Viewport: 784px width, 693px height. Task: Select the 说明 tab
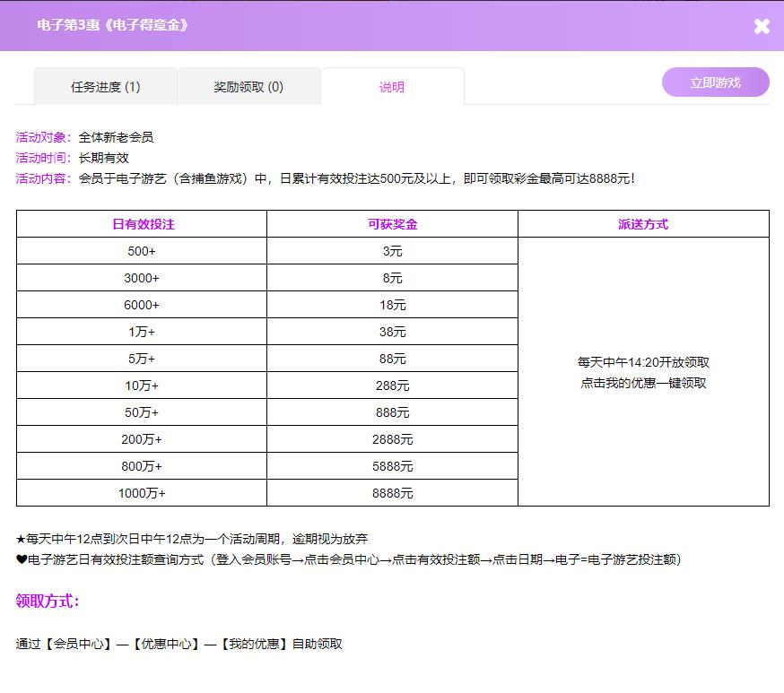tap(392, 87)
